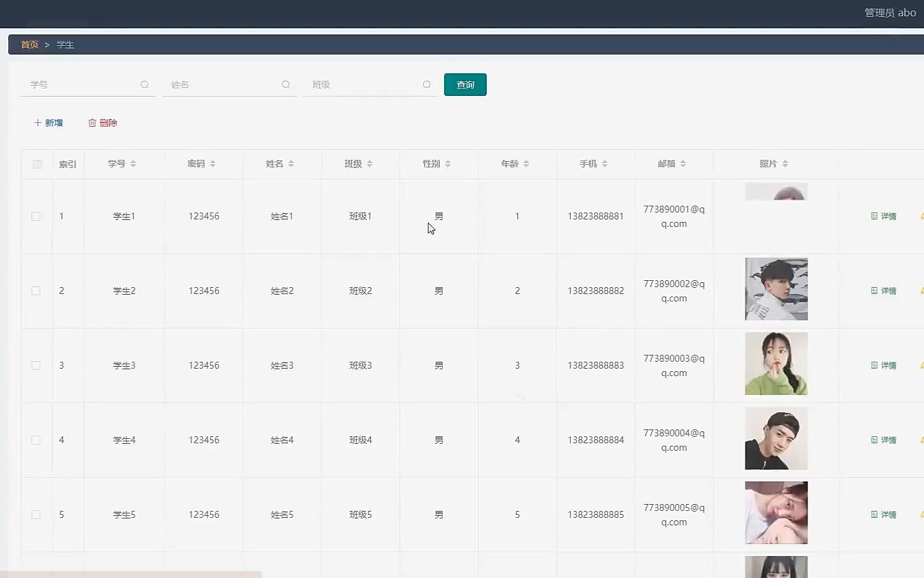
Task: Go to 首页 breadcrumb link
Action: (x=29, y=45)
